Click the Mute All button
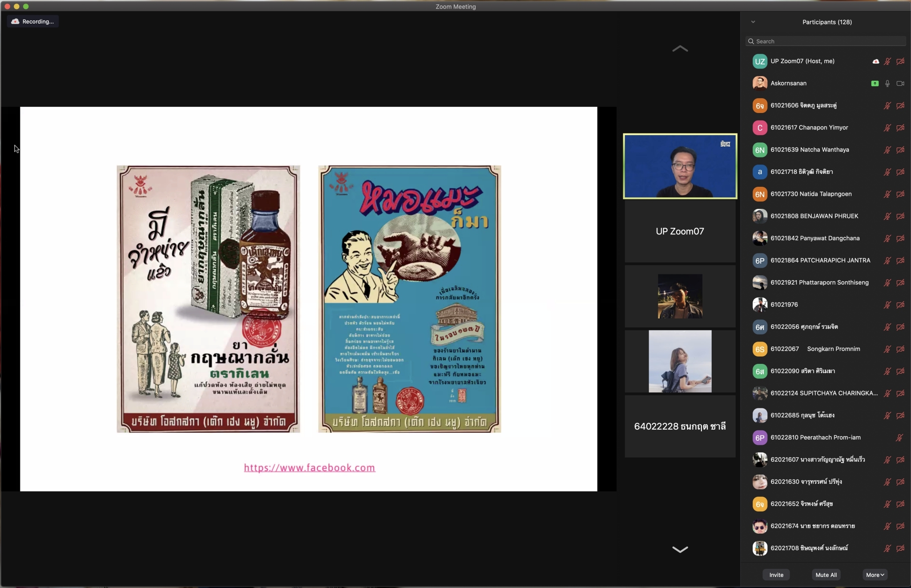 pyautogui.click(x=826, y=575)
